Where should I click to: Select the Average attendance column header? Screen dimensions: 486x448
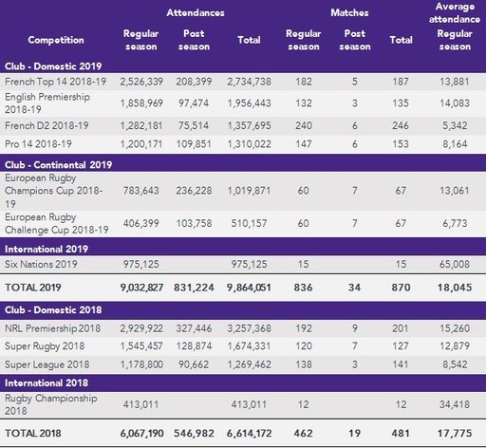(455, 12)
